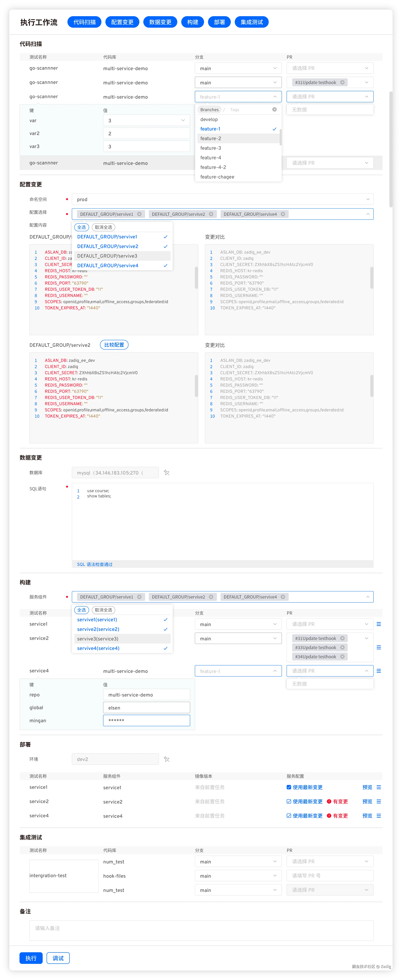This screenshot has height=980, width=402.
Task: Open the menu icon for build row service2
Action: coord(379,647)
